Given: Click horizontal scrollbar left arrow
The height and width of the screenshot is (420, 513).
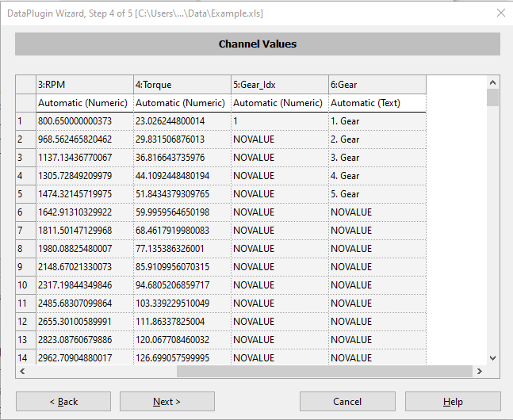Looking at the screenshot, I should 22,371.
